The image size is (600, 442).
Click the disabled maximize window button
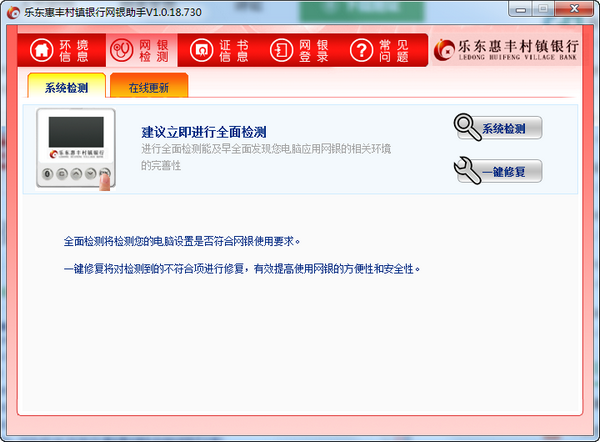pyautogui.click(x=543, y=9)
